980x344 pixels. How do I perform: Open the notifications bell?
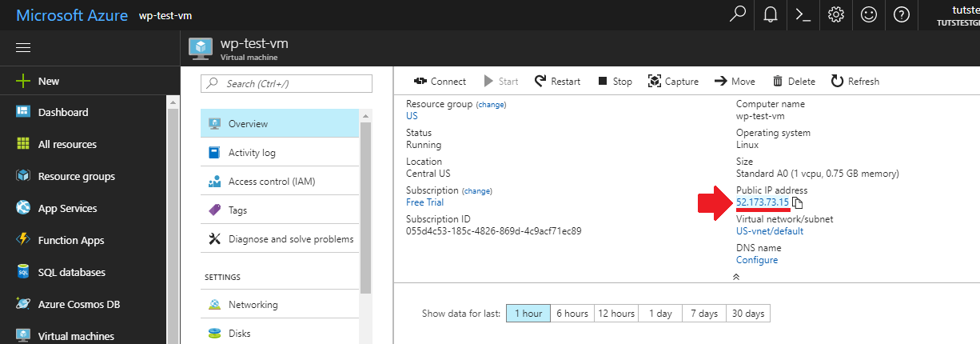click(771, 14)
